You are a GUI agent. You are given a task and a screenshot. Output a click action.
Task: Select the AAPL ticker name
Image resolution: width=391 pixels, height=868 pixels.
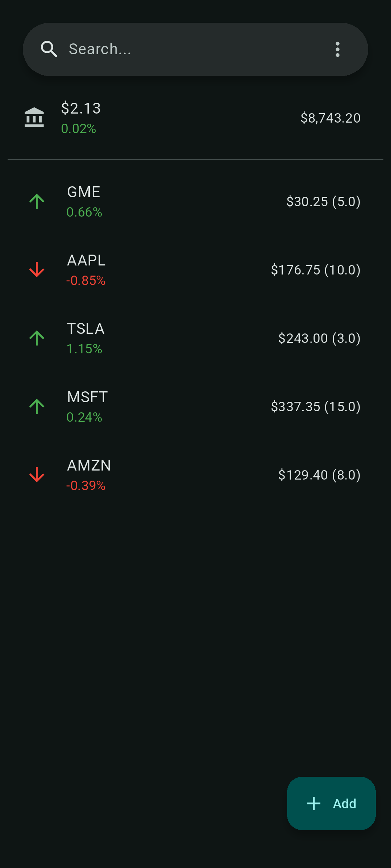coord(86,260)
